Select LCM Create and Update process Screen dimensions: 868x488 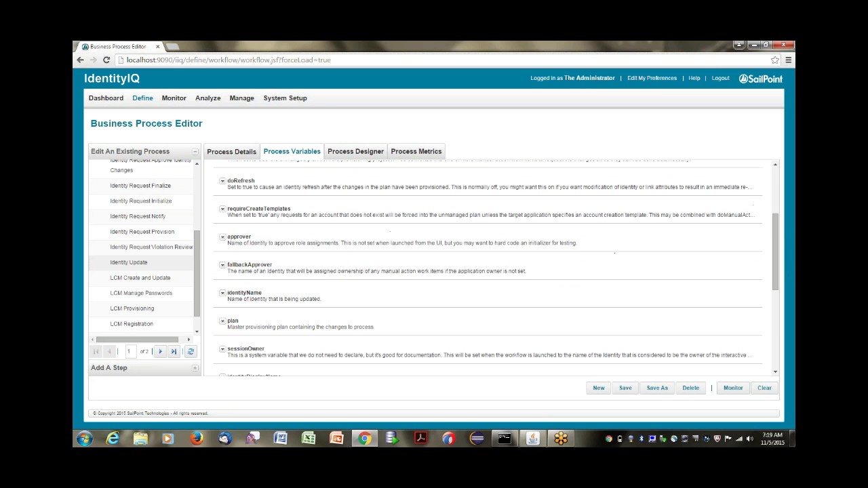[x=140, y=278]
